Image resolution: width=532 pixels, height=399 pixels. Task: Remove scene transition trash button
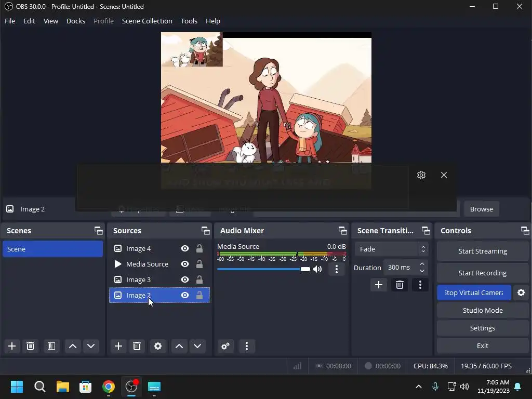(400, 285)
